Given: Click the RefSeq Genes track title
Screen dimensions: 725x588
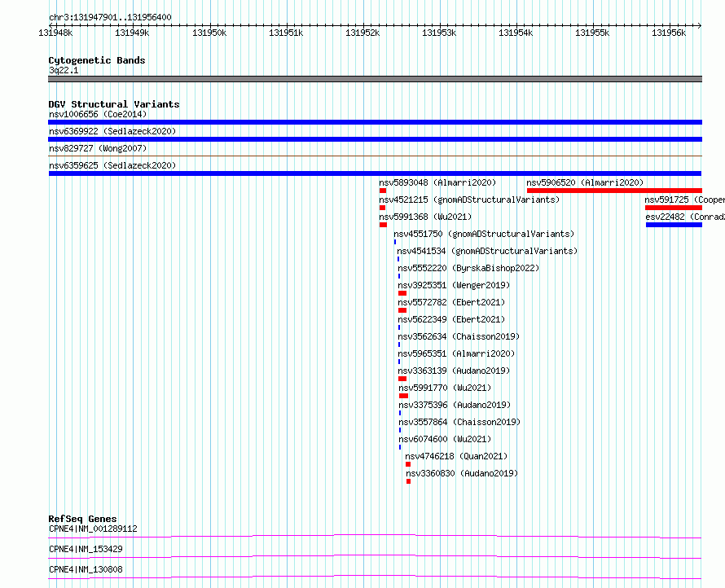Looking at the screenshot, I should pyautogui.click(x=82, y=519).
